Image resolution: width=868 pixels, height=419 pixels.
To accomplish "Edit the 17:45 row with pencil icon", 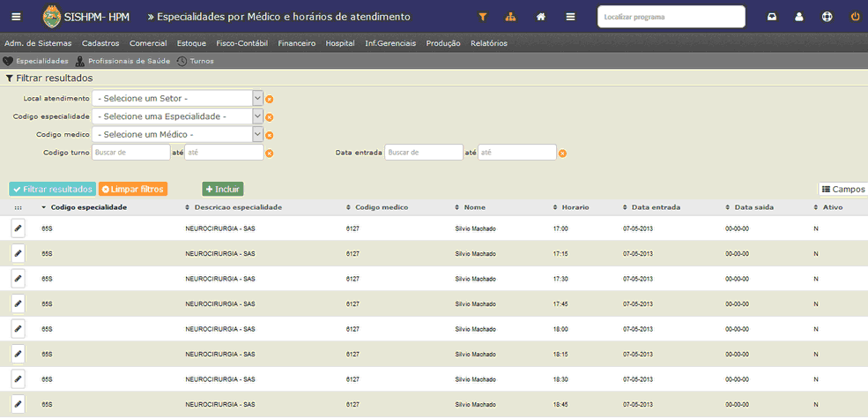I will click(18, 303).
